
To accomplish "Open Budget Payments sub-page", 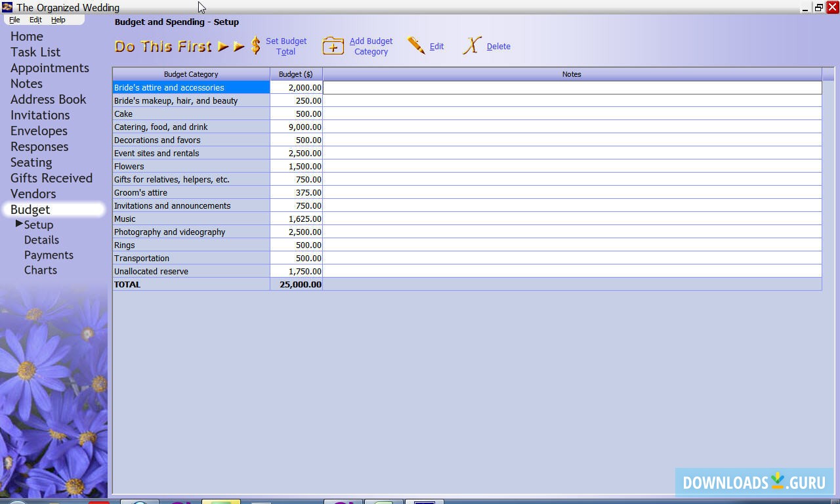I will [49, 255].
